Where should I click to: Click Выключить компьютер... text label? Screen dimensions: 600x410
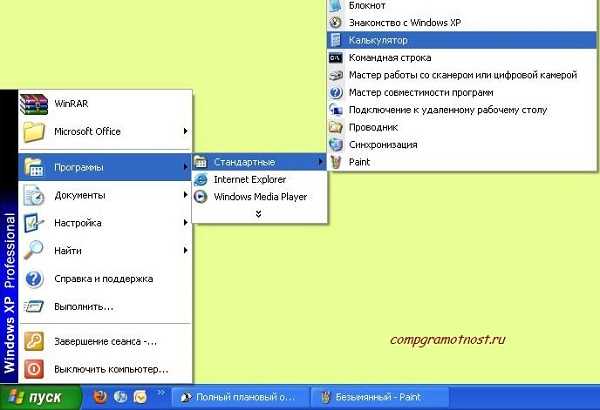coord(111,369)
